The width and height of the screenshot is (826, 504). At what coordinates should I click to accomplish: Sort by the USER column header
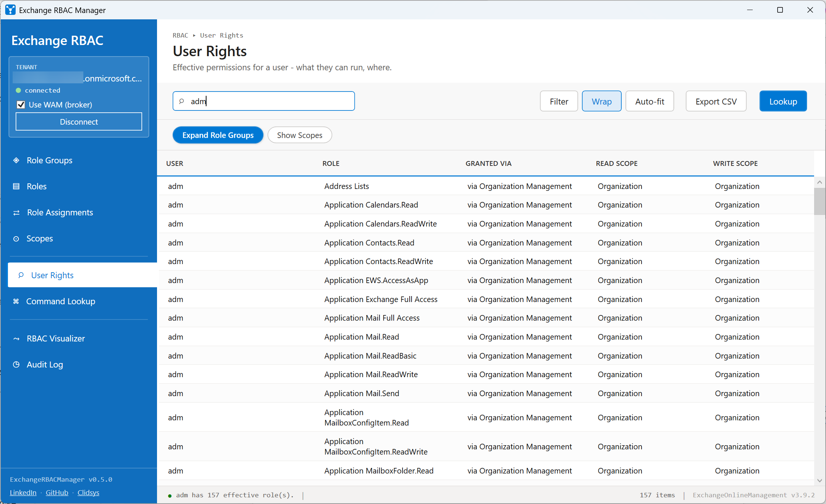(x=175, y=163)
